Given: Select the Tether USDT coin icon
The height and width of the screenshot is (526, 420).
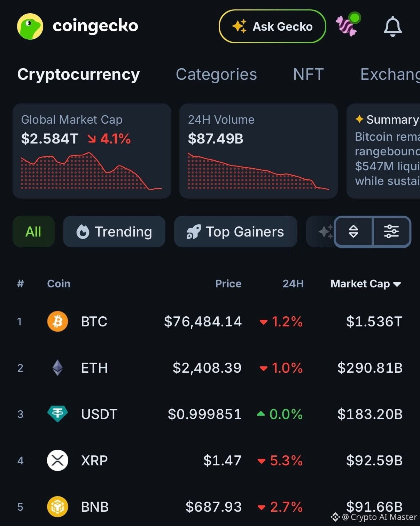Looking at the screenshot, I should (57, 414).
